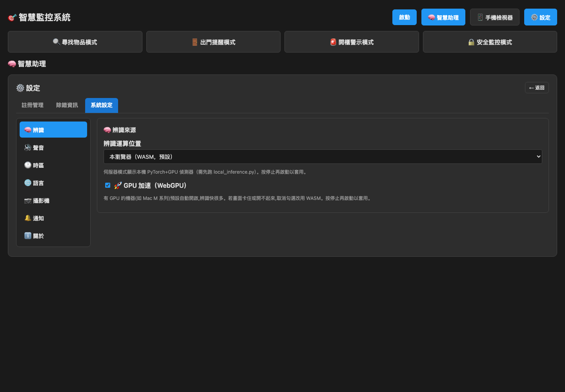The width and height of the screenshot is (565, 392).
Task: Click the 智慧監控系統 title text
Action: 44,17
